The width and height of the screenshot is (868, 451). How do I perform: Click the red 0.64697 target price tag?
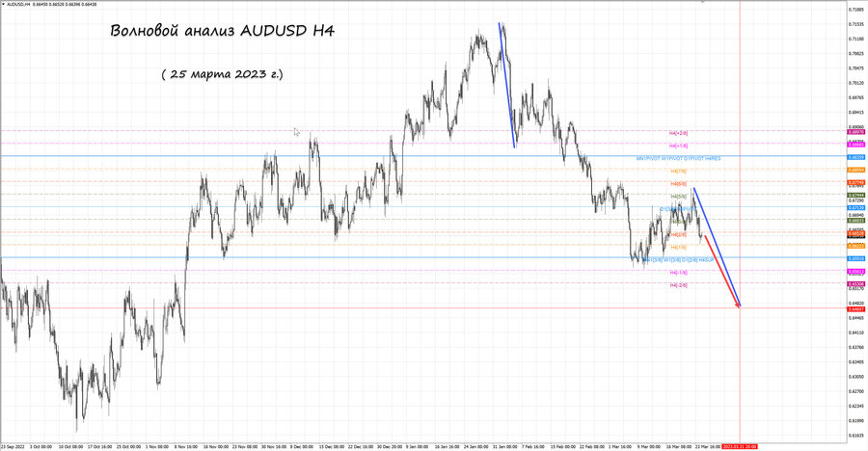click(856, 309)
